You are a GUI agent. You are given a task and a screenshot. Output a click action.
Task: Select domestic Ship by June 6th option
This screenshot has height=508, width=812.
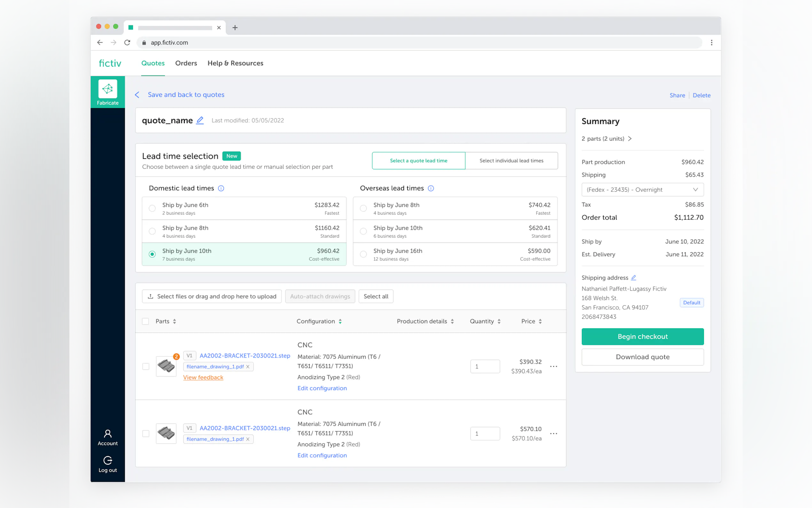pyautogui.click(x=152, y=208)
